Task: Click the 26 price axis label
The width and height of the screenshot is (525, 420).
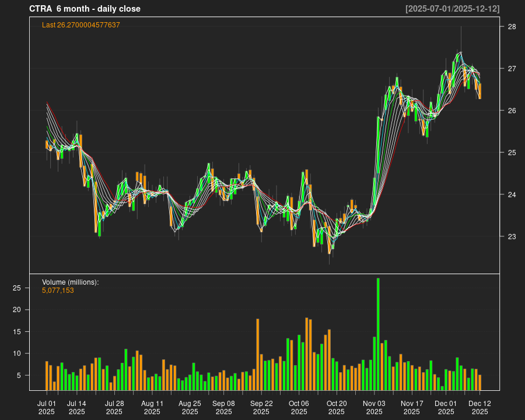Action: coord(511,111)
